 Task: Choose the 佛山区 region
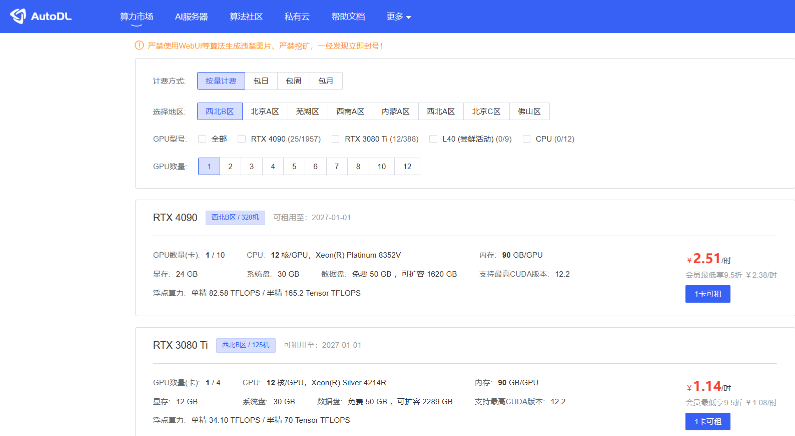[x=529, y=112]
